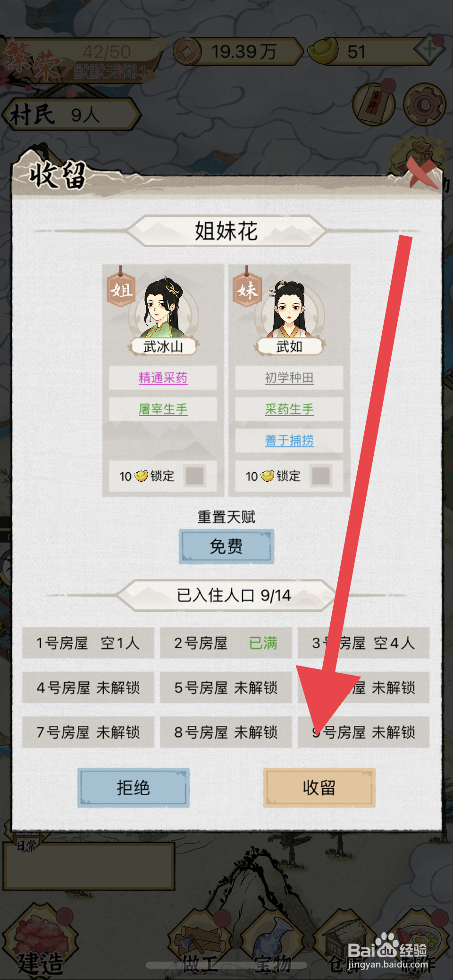Screen dimensions: 453x980
Task: Check the lock box for 武如
Action: point(321,476)
